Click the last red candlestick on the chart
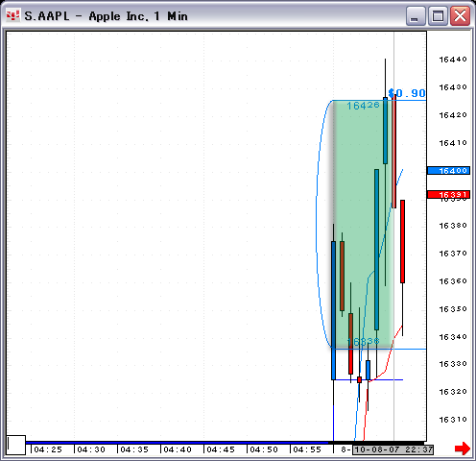Viewport: 476px width, 461px height. [x=402, y=241]
